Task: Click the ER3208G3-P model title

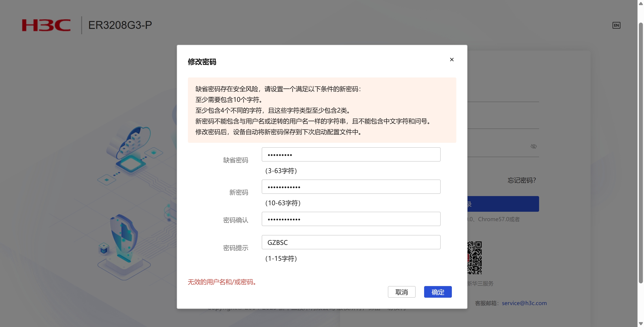Action: click(x=120, y=25)
